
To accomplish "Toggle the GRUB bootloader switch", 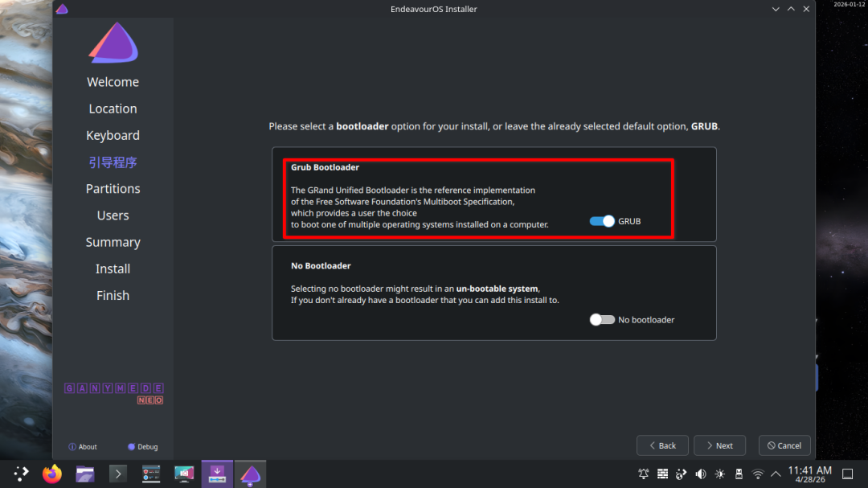I will (602, 221).
